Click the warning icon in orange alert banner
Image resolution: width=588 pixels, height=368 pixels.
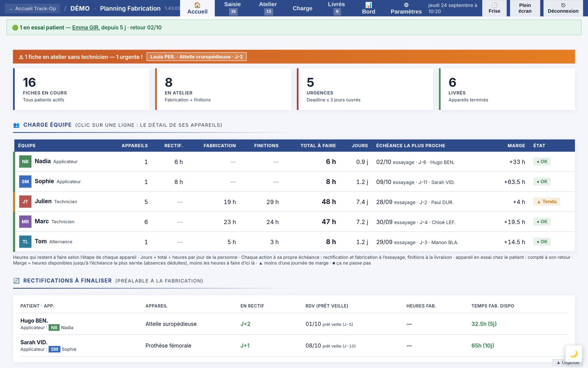tap(21, 57)
